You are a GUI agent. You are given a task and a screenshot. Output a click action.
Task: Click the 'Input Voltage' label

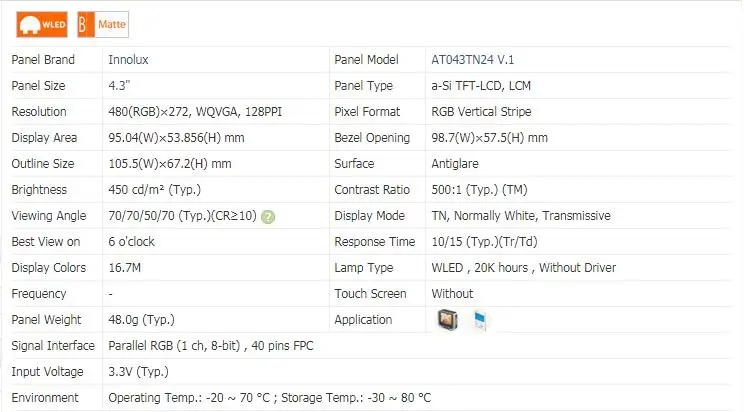point(47,372)
